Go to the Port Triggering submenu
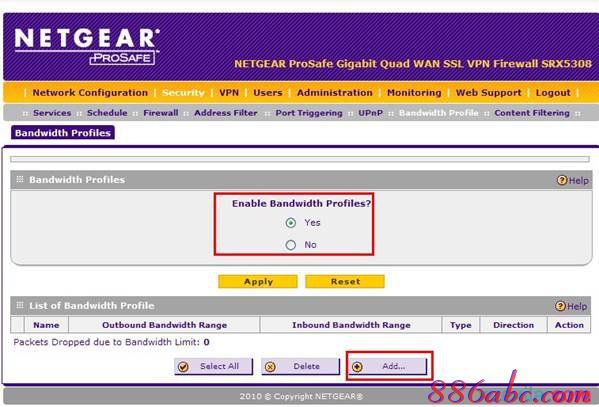 coord(309,113)
